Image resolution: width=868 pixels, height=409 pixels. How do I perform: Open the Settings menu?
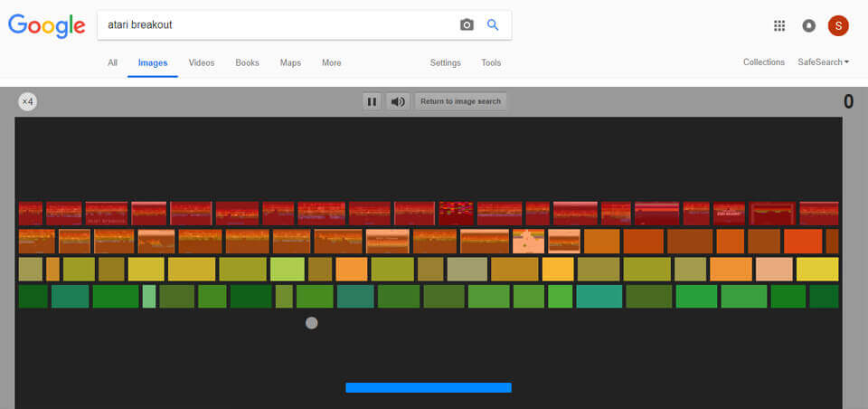pos(445,62)
